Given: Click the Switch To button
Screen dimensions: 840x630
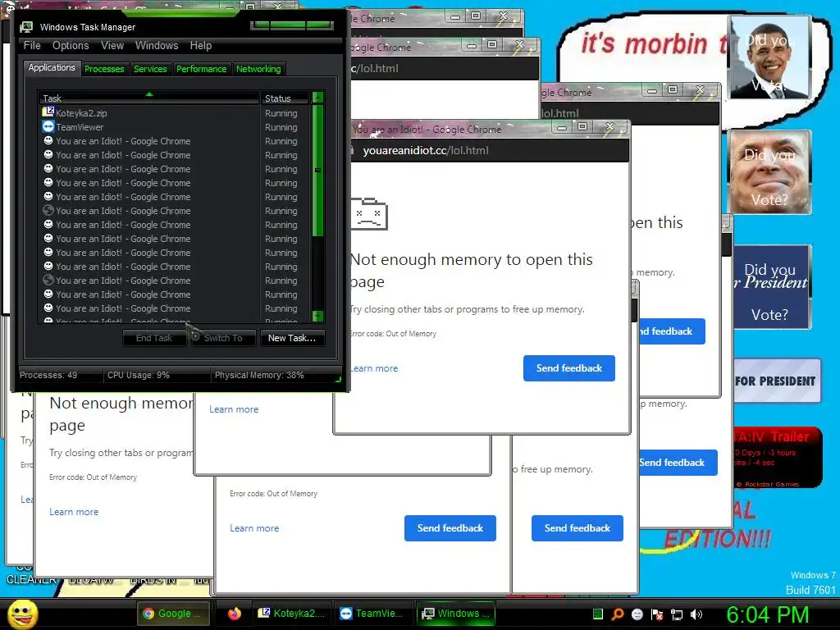Looking at the screenshot, I should [223, 338].
